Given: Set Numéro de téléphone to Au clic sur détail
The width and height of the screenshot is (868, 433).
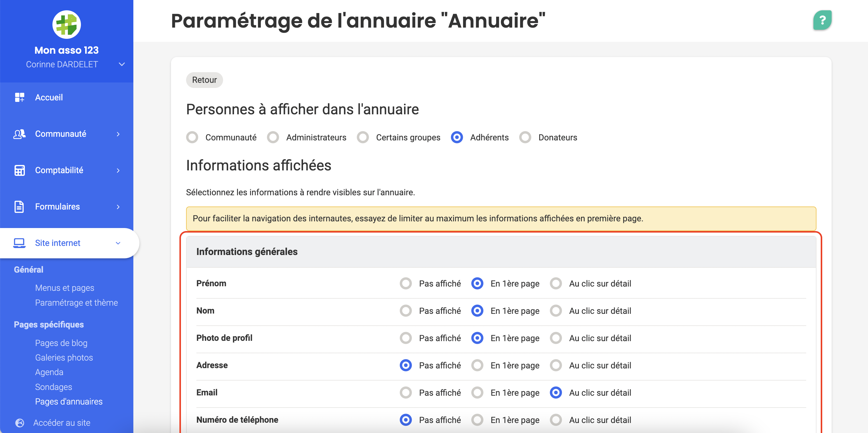Looking at the screenshot, I should (556, 420).
